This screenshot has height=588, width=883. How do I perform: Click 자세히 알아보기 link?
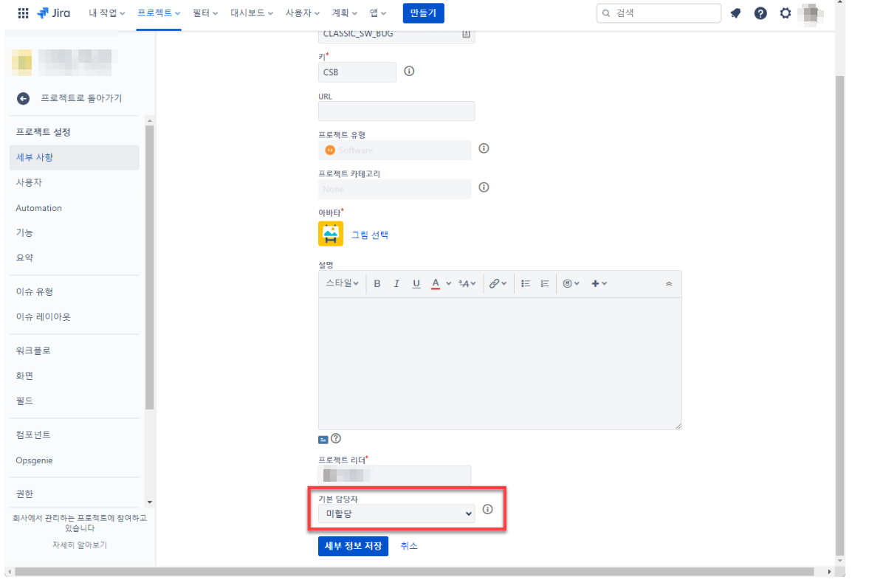click(80, 544)
